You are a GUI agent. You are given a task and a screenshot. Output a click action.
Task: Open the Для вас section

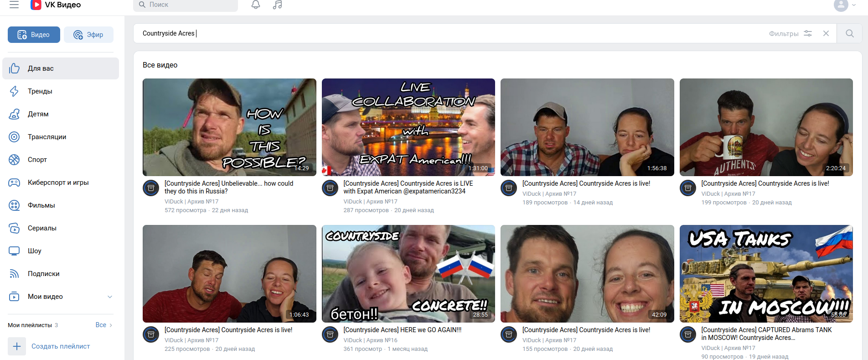click(61, 68)
